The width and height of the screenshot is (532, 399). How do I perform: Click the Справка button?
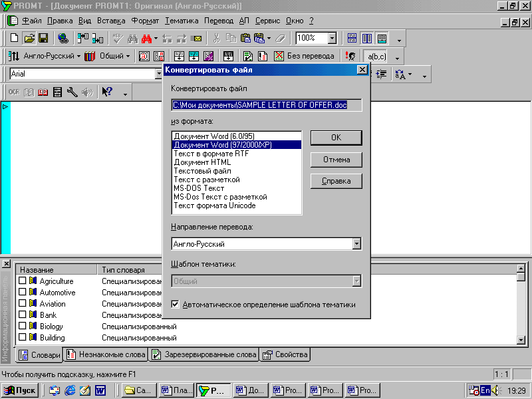pos(336,181)
